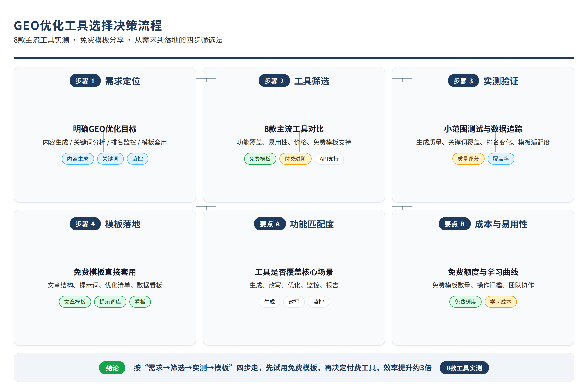The image size is (588, 392).
Task: Click the text 免费模板数量、操作门槛、团队协作
Action: 483,285
